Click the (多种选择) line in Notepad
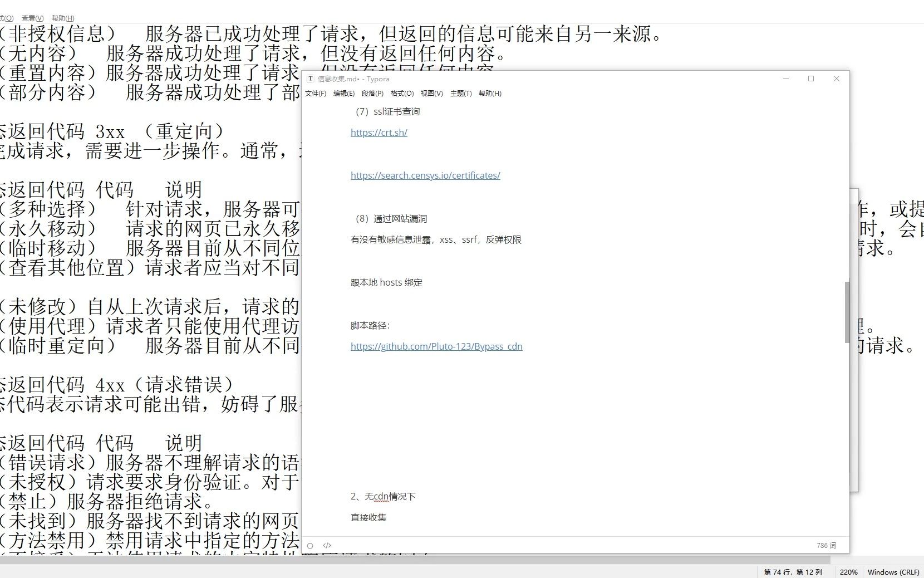Screen dimensions: 924x578 click(x=150, y=209)
